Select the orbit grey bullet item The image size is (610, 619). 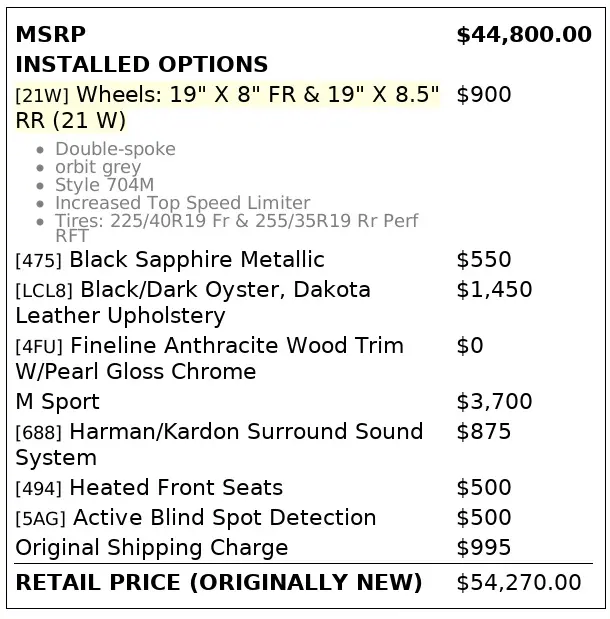pyautogui.click(x=98, y=167)
